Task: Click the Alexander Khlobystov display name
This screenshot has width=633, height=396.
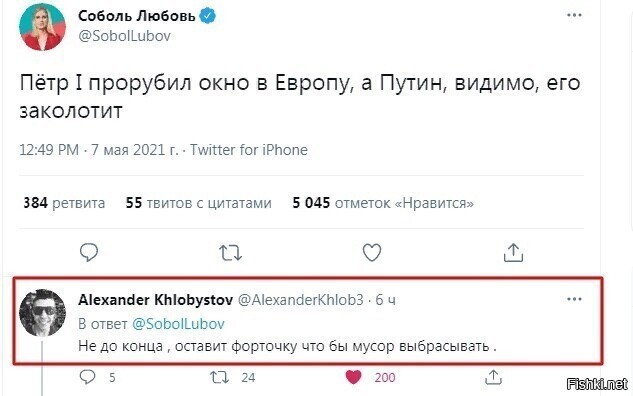Action: click(x=155, y=300)
